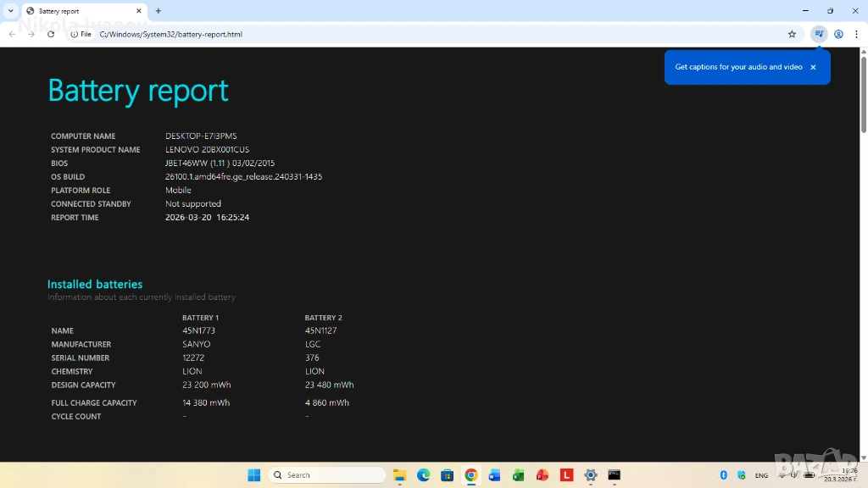Close the Battery report tab
The height and width of the screenshot is (488, 868).
point(139,11)
